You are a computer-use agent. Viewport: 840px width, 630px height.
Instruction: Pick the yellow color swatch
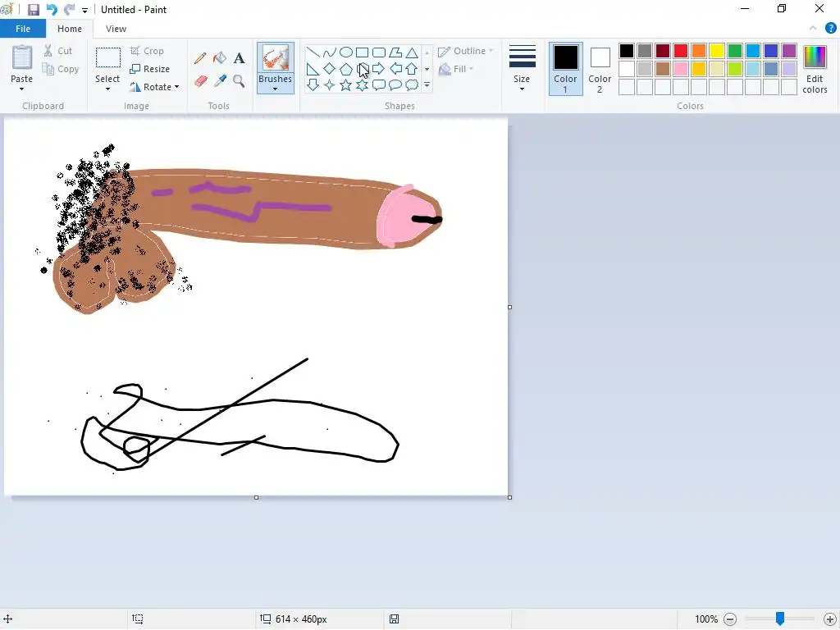point(717,51)
